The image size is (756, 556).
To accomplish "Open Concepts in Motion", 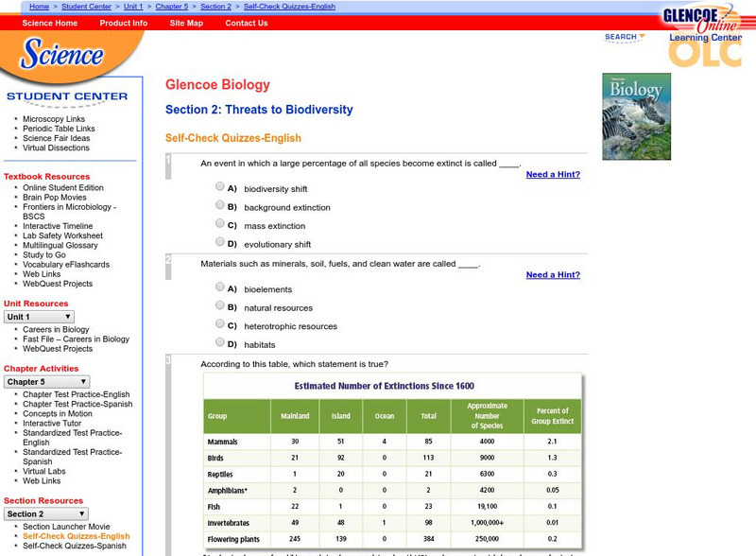I will pyautogui.click(x=58, y=413).
